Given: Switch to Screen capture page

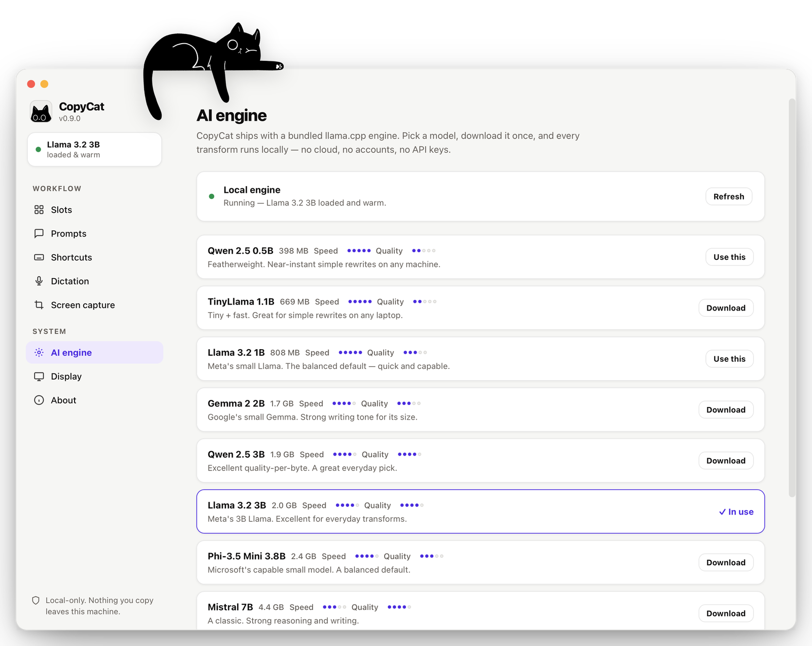Looking at the screenshot, I should click(x=94, y=305).
